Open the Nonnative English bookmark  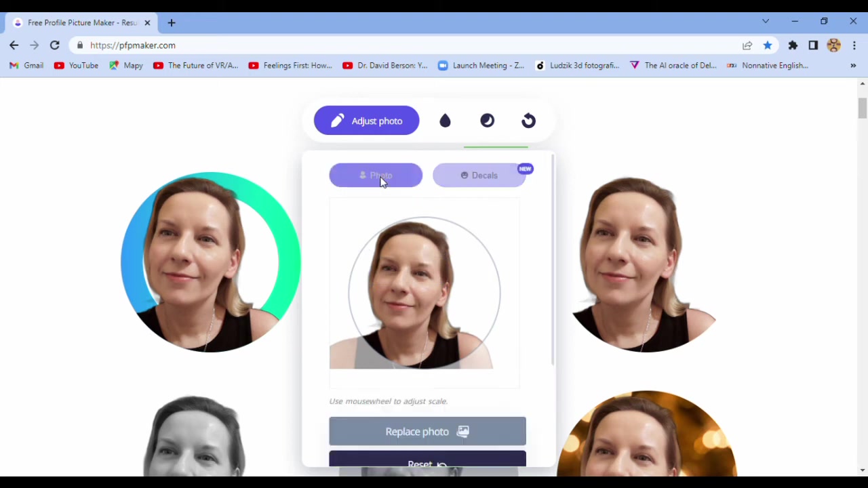click(768, 66)
